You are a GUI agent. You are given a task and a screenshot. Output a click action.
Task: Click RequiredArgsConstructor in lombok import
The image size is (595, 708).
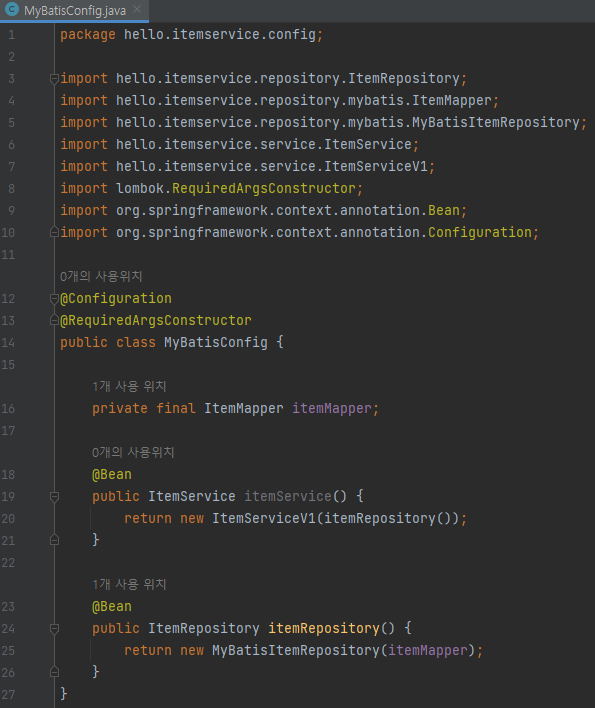click(264, 188)
